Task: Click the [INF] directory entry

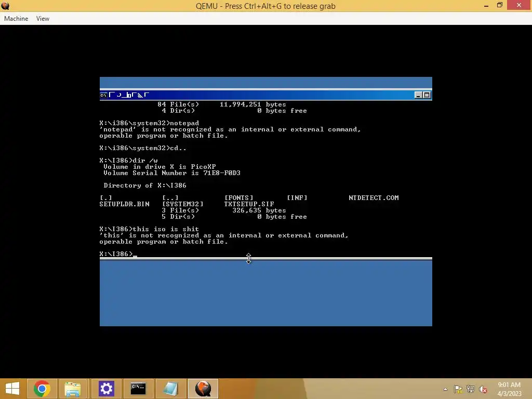Action: pyautogui.click(x=297, y=198)
